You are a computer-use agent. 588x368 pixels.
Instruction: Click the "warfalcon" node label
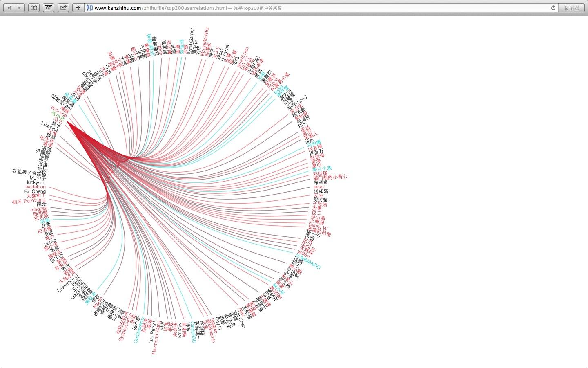[x=36, y=187]
